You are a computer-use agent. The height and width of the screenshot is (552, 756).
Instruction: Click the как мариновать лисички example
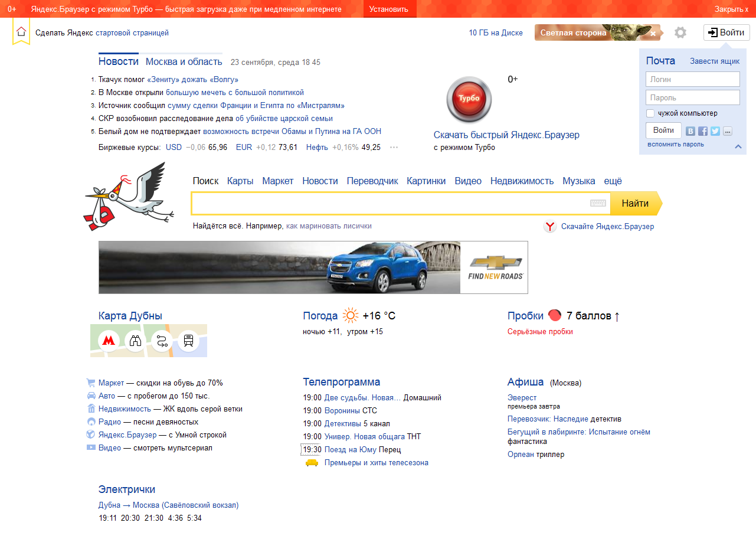(x=329, y=226)
